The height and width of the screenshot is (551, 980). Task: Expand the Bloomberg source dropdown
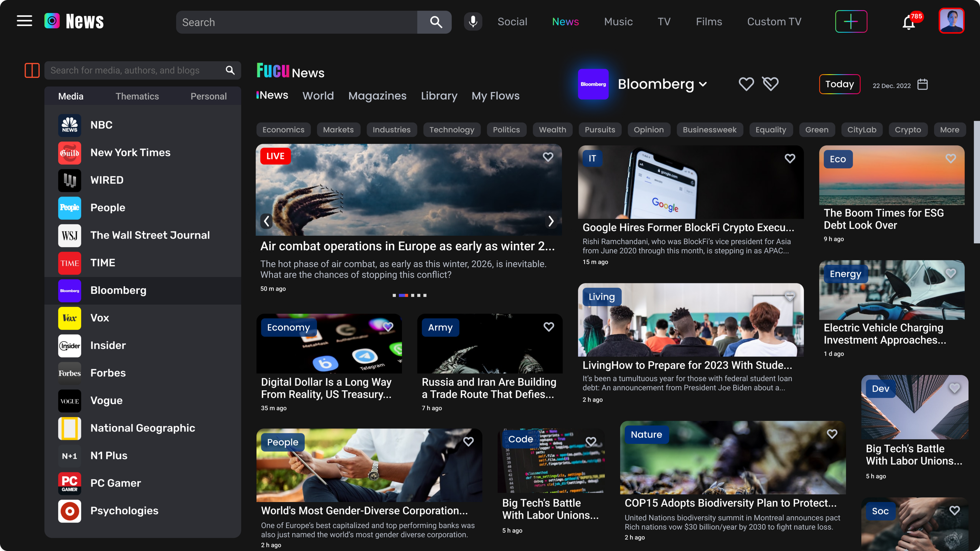coord(703,84)
